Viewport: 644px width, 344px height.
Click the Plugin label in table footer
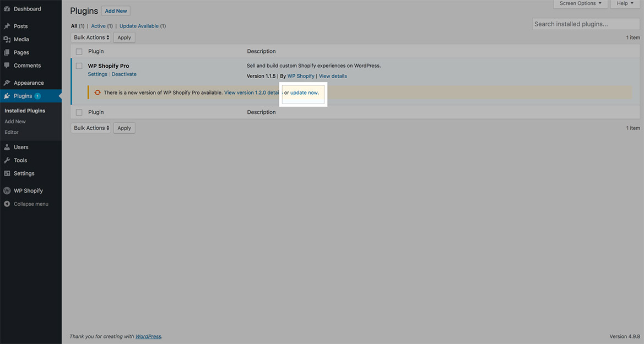click(96, 112)
